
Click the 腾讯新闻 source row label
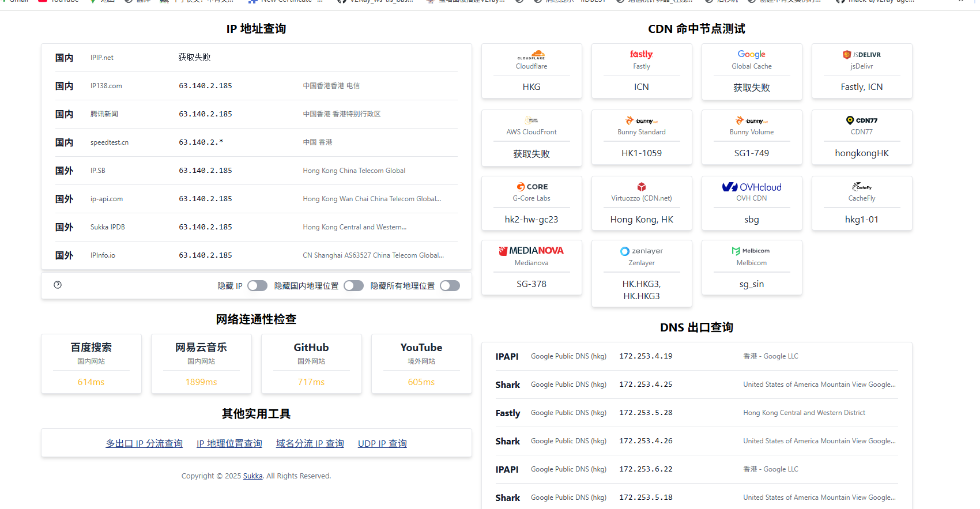104,114
